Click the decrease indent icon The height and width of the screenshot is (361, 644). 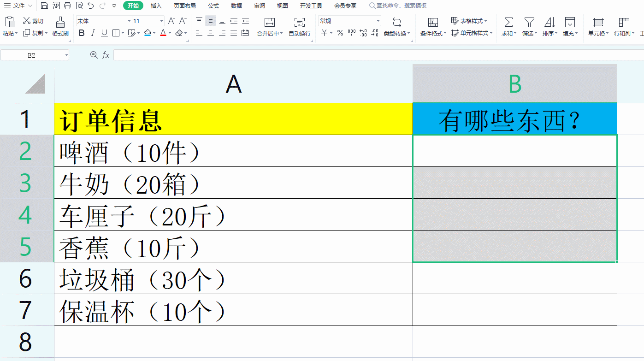coord(234,21)
